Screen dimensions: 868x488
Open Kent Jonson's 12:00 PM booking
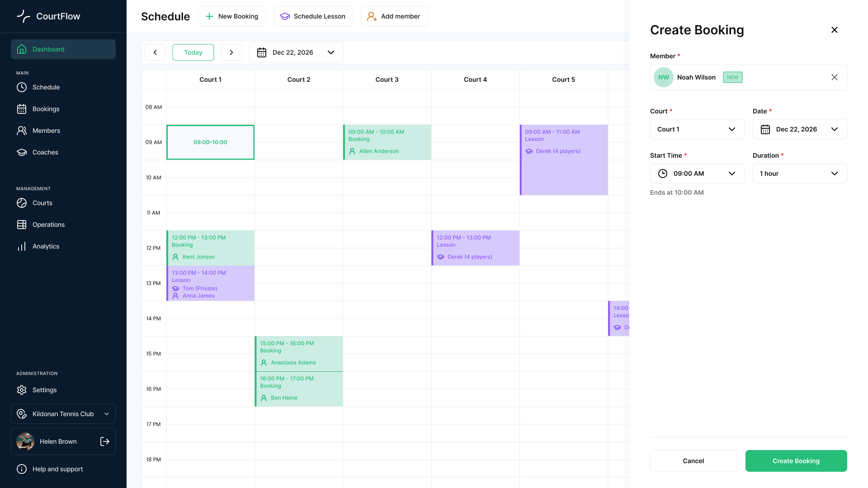(x=210, y=248)
